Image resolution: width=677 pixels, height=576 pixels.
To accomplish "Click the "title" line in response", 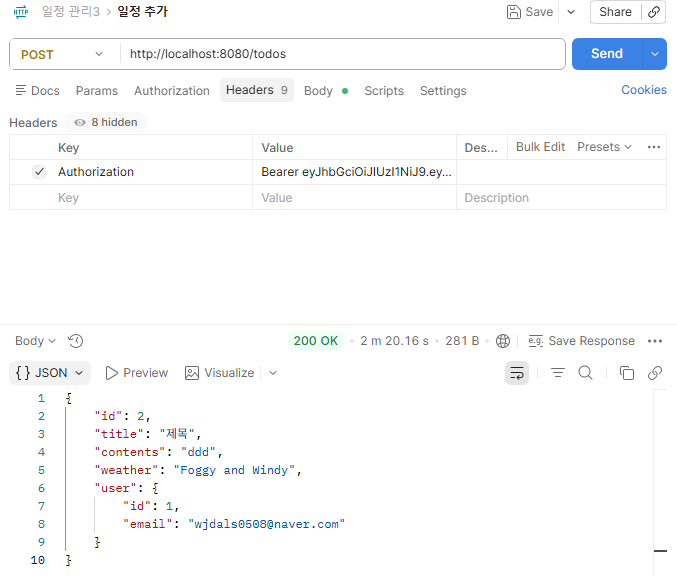I will [x=148, y=434].
